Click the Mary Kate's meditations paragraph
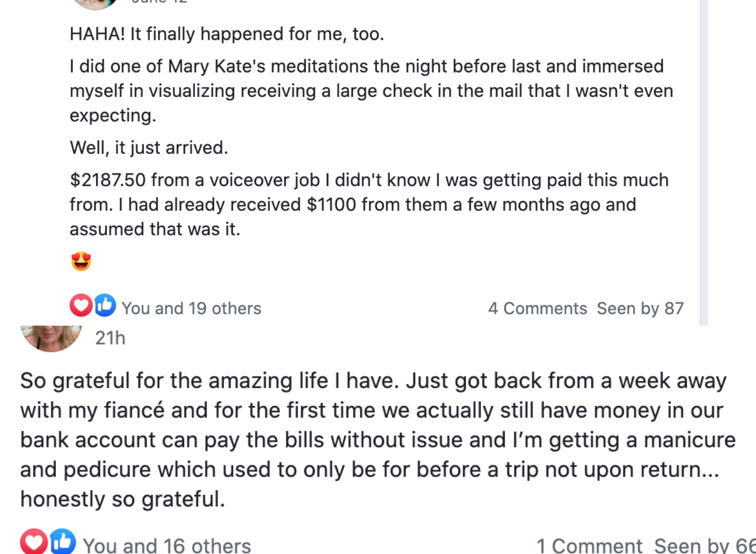 click(x=371, y=90)
